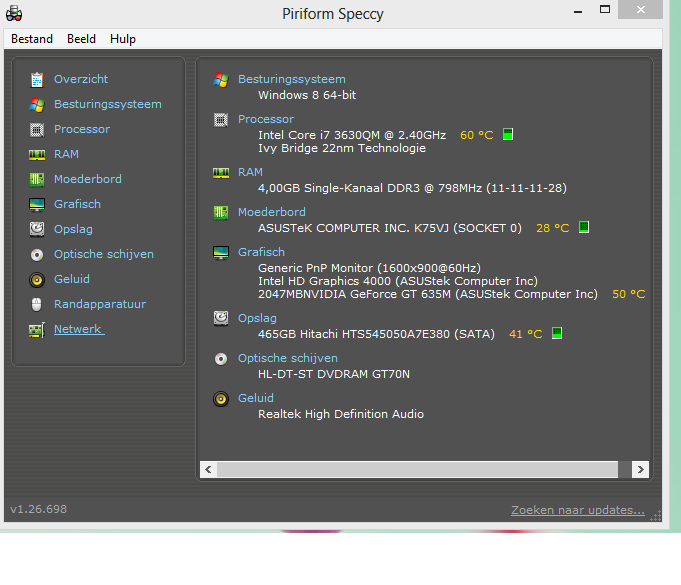Click the CPU icon next to Processor heading
This screenshot has height=585, width=681.
pyautogui.click(x=221, y=119)
